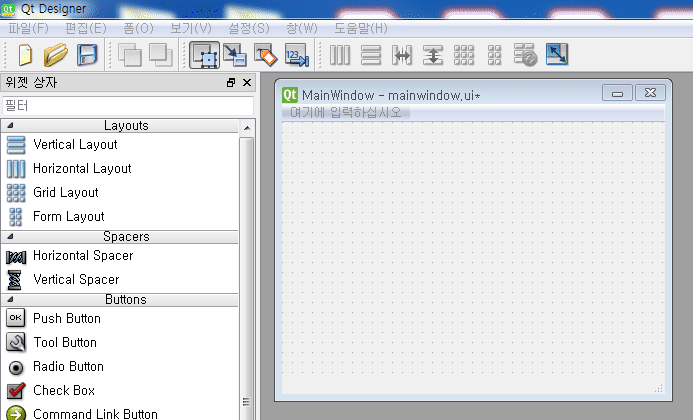The image size is (693, 420).
Task: Save the form using the floppy icon
Action: point(87,55)
